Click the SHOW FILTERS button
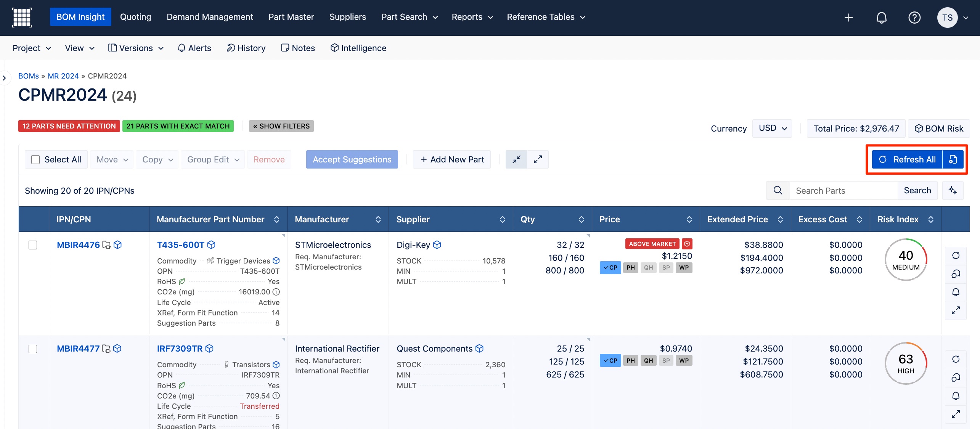The height and width of the screenshot is (429, 980). pos(281,126)
